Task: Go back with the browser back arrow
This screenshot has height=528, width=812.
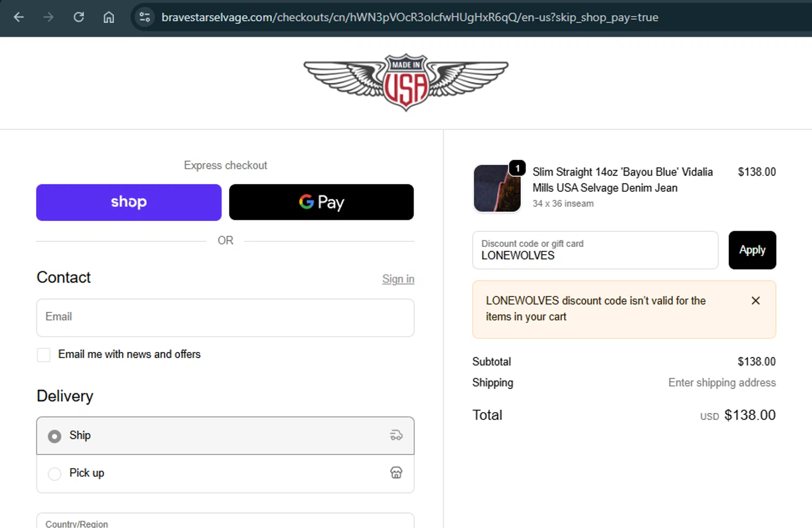Action: click(18, 17)
